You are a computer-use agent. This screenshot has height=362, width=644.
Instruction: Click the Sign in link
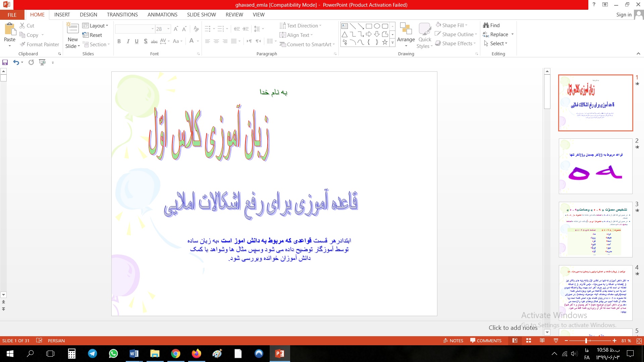[624, 15]
